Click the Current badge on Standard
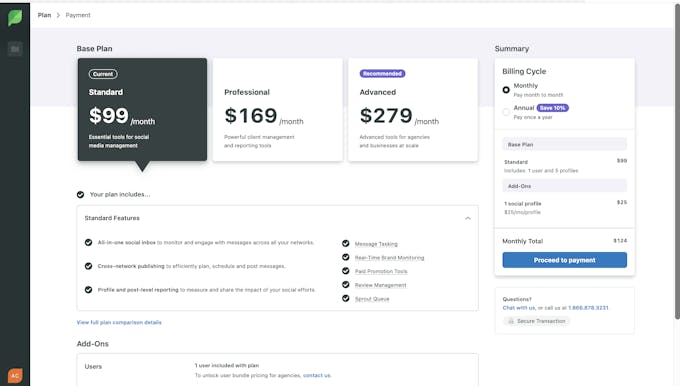Screen dimensions: 680x386 103,74
